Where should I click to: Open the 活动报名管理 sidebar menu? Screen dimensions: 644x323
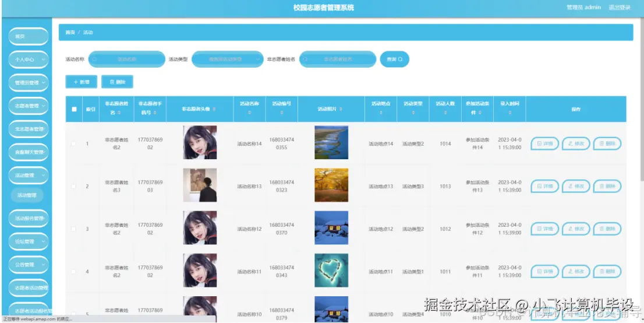click(29, 219)
